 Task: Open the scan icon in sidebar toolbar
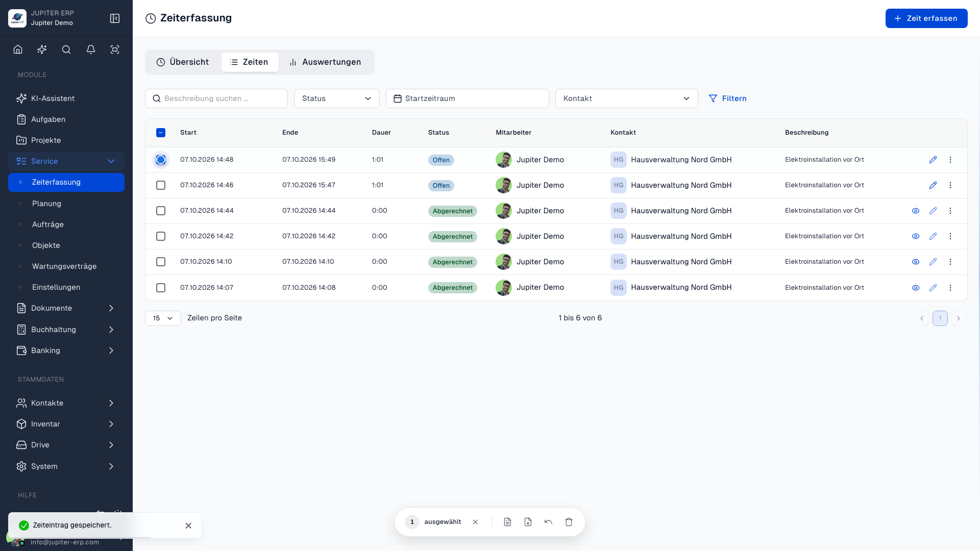[115, 49]
